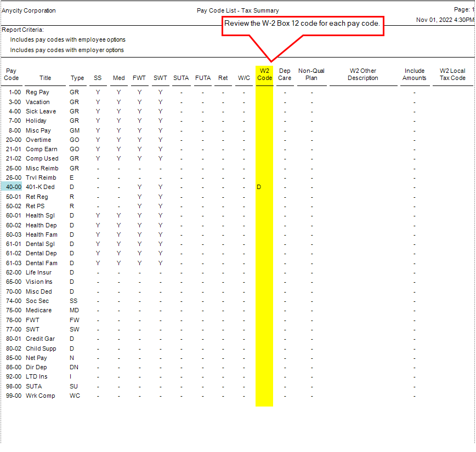
Task: Click the 'Vacation' title
Action: click(38, 102)
